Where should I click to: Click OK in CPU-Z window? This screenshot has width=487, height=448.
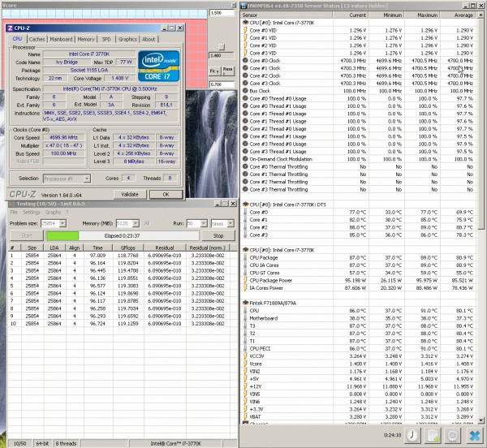166,194
